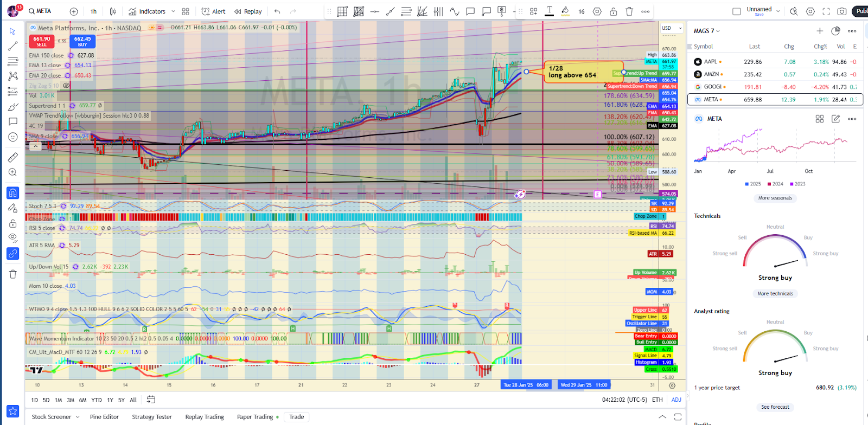Activate the zoom in tool

(13, 172)
